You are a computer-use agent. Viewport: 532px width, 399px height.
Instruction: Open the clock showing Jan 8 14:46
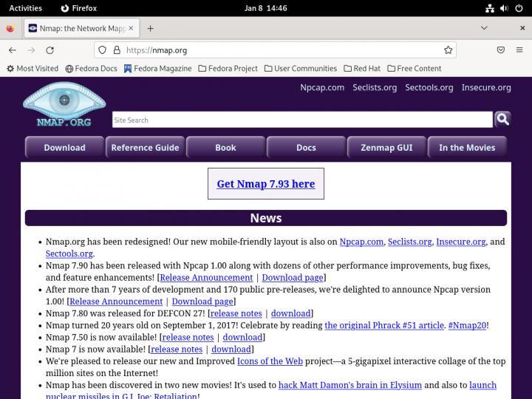coord(266,8)
